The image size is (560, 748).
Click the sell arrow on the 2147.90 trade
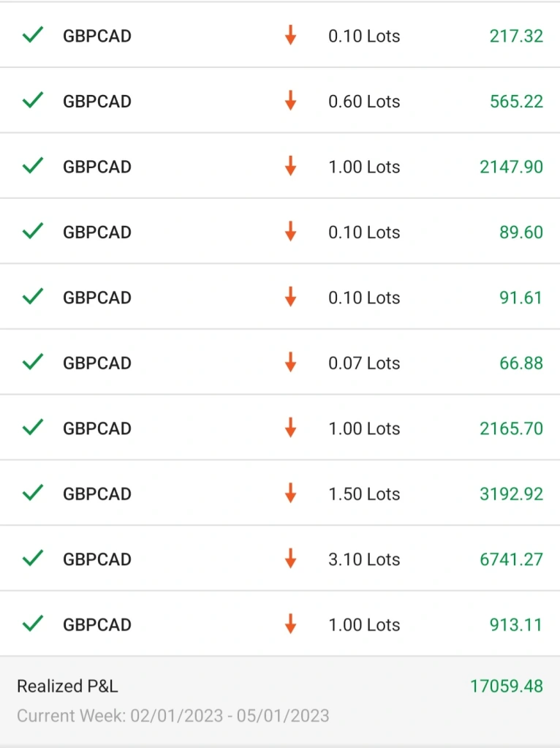pos(290,166)
